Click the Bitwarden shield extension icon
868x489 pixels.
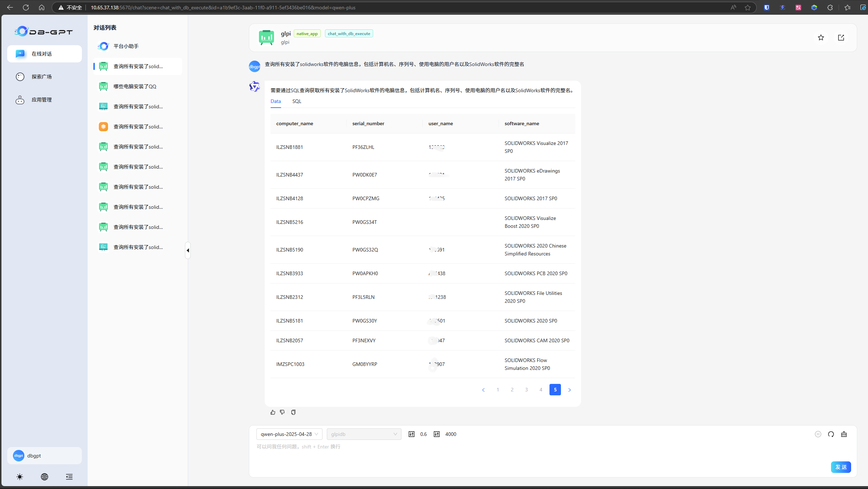(767, 7)
